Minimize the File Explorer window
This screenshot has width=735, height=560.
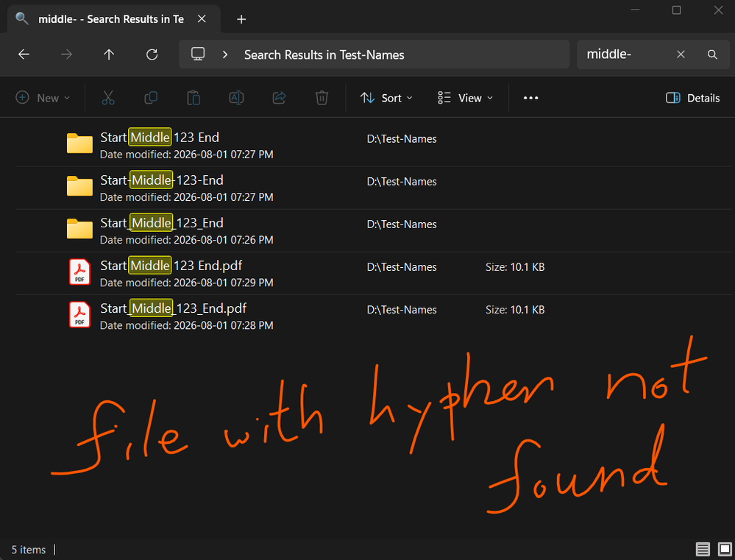point(635,10)
